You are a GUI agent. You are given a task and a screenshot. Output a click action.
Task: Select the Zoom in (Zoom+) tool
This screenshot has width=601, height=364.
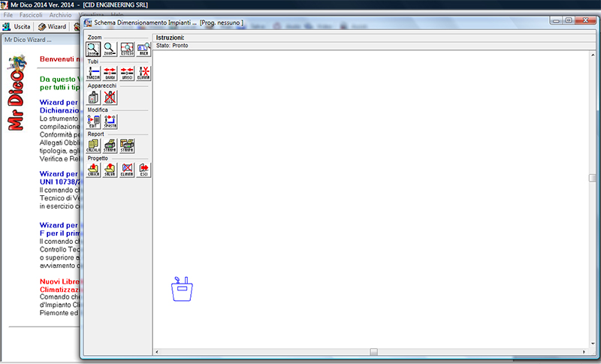(94, 50)
